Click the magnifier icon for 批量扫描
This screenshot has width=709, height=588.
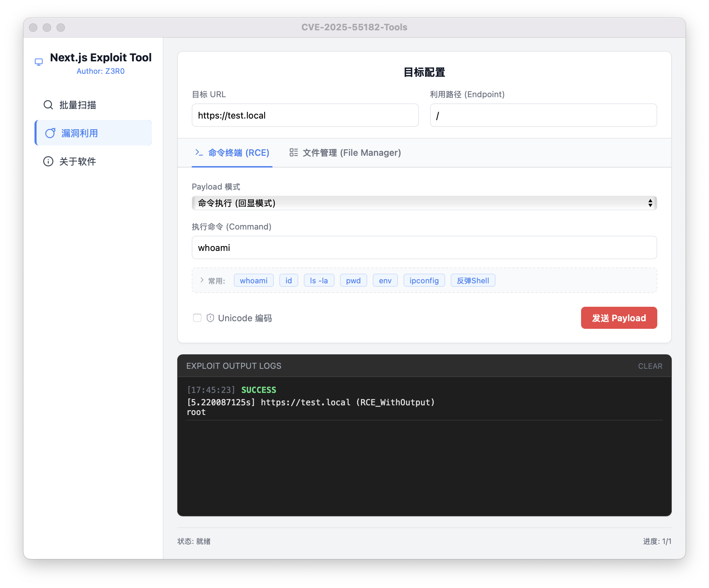pos(48,105)
